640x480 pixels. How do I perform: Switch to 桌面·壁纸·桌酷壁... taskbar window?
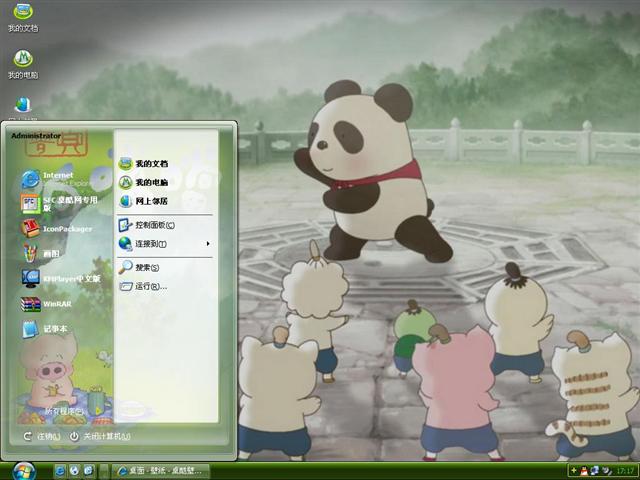tap(161, 471)
